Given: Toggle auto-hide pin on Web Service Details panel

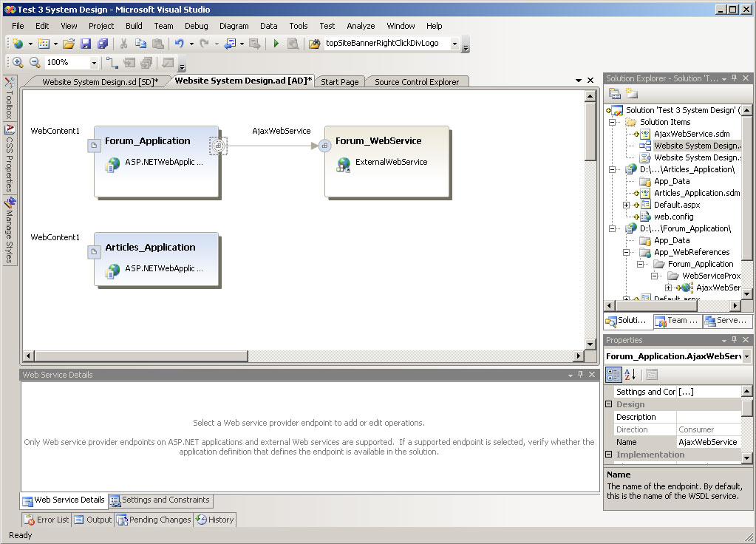Looking at the screenshot, I should coord(581,375).
